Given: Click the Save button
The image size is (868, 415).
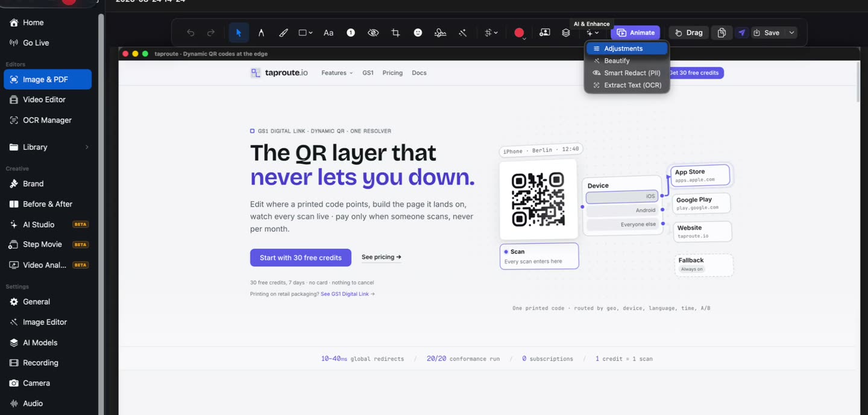Looking at the screenshot, I should tap(766, 33).
